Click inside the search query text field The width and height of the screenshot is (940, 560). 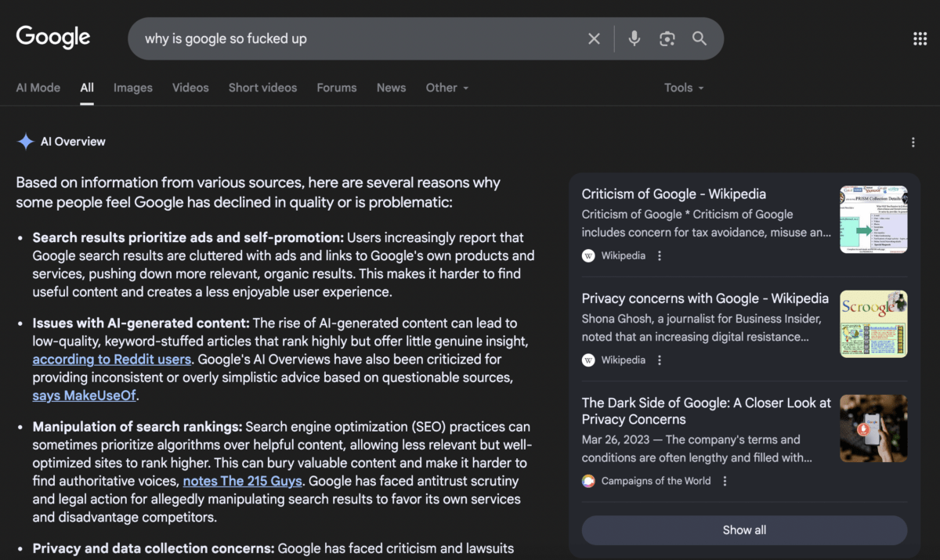click(x=352, y=38)
